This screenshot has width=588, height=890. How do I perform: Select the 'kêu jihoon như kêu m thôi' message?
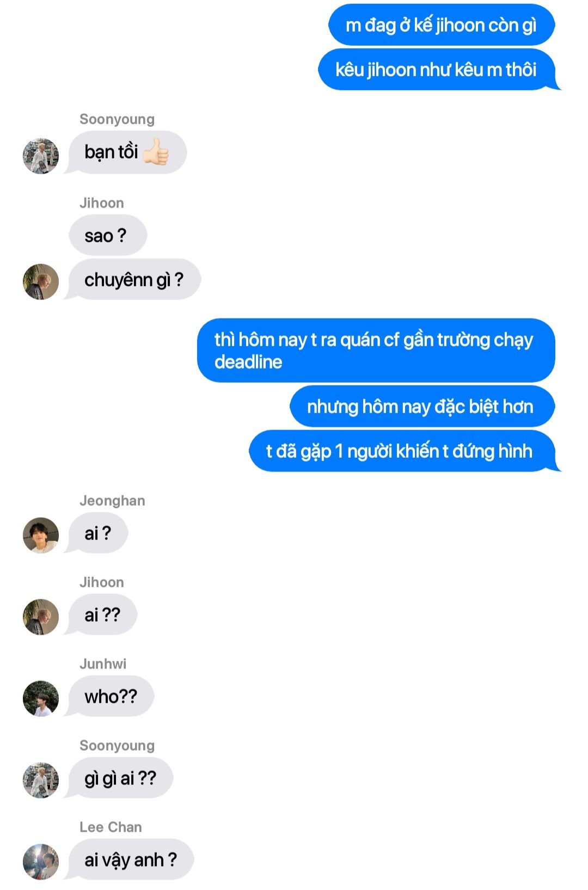(437, 70)
